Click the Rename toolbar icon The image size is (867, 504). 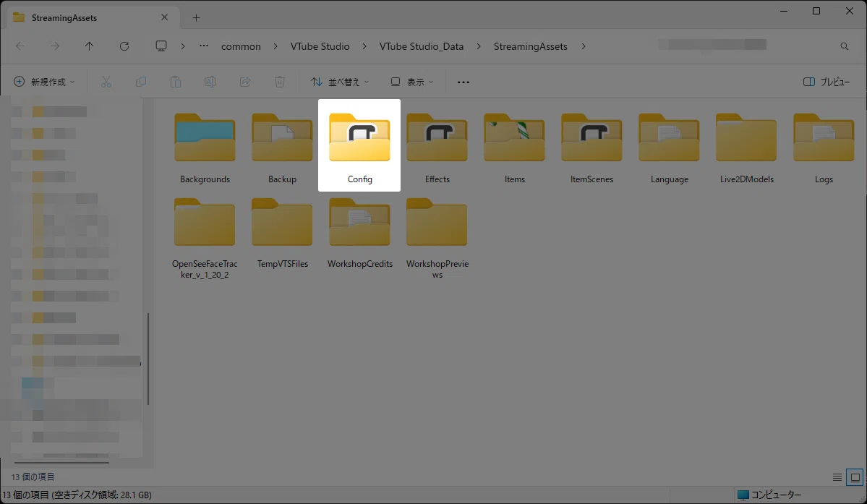coord(210,82)
